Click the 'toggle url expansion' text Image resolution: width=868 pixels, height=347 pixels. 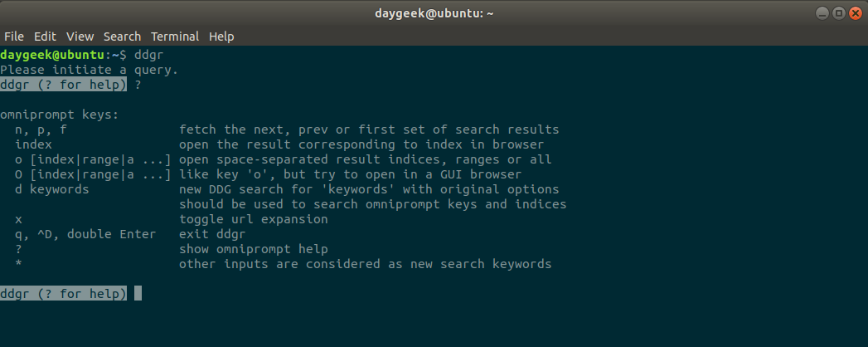[x=254, y=219]
